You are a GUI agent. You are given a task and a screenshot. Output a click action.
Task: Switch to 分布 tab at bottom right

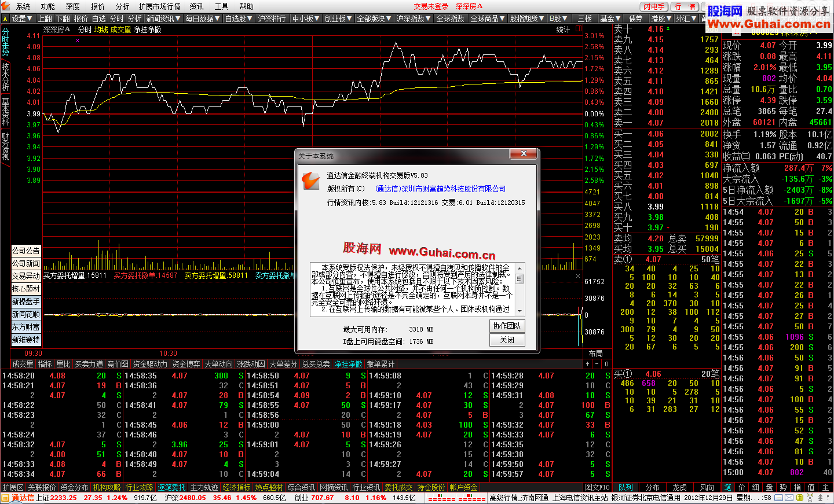653,487
